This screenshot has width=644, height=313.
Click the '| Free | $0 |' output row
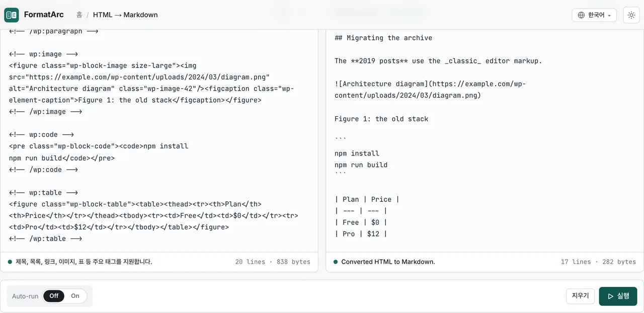tap(361, 222)
